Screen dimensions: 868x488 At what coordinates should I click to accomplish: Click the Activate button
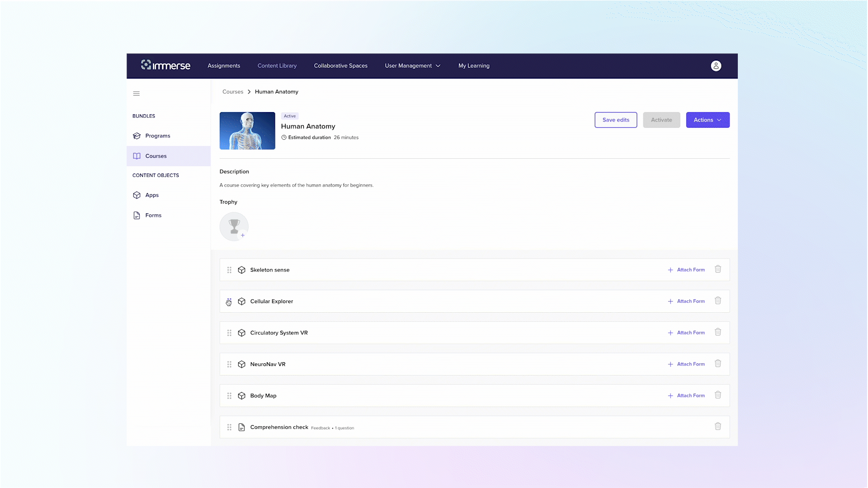coord(661,120)
